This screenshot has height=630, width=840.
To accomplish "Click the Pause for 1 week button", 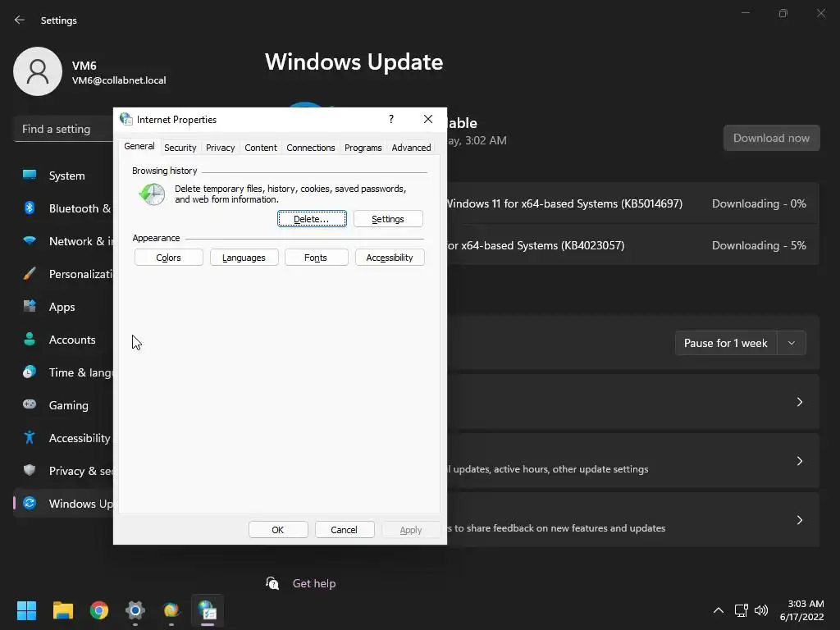I will (x=726, y=343).
